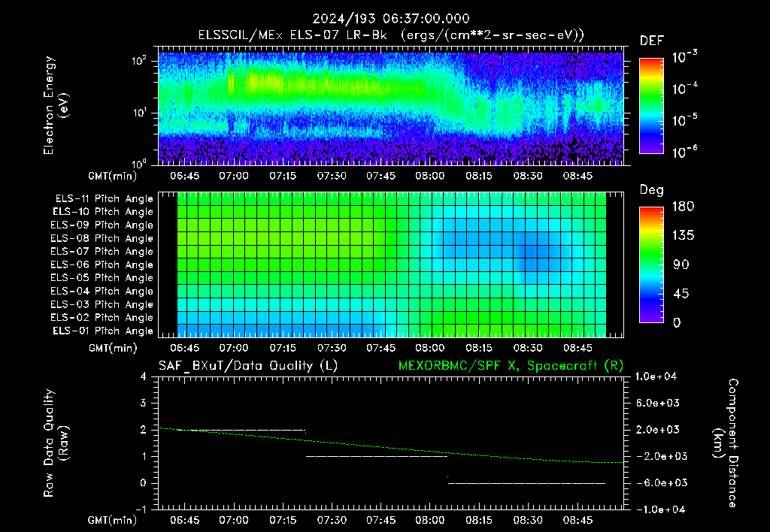
Task: Click the timestamp title 2024/193 06:37:00.000
Action: pos(391,19)
